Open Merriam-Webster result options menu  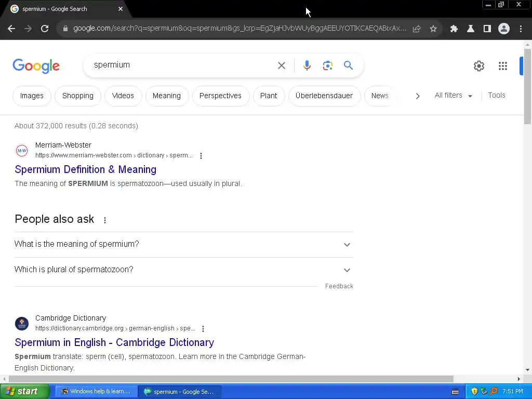[x=201, y=156]
